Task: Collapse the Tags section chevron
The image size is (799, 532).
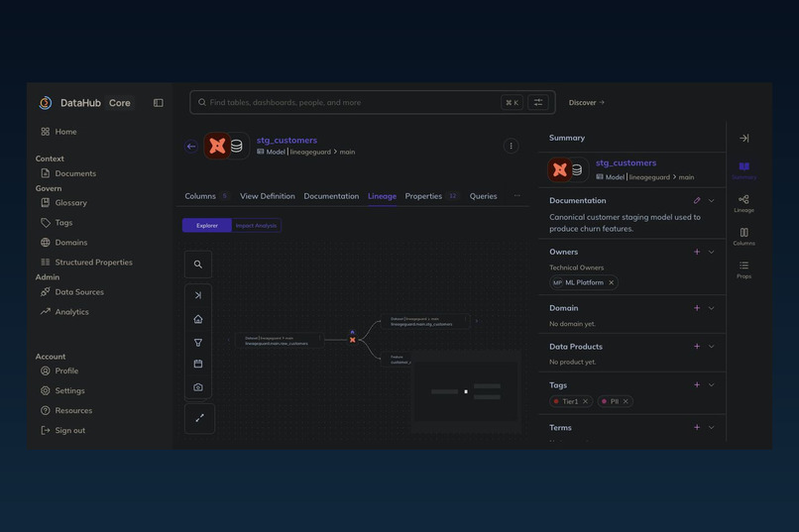Action: coord(712,384)
